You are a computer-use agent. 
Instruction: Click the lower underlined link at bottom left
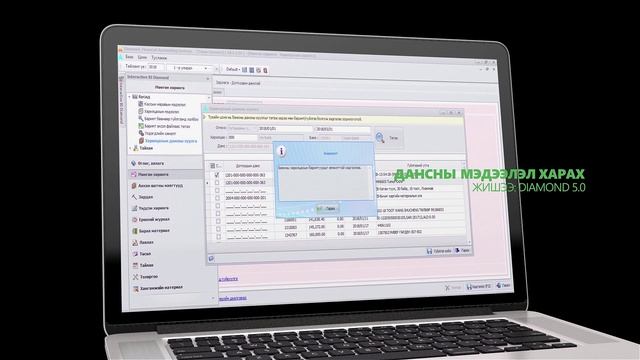pyautogui.click(x=233, y=298)
